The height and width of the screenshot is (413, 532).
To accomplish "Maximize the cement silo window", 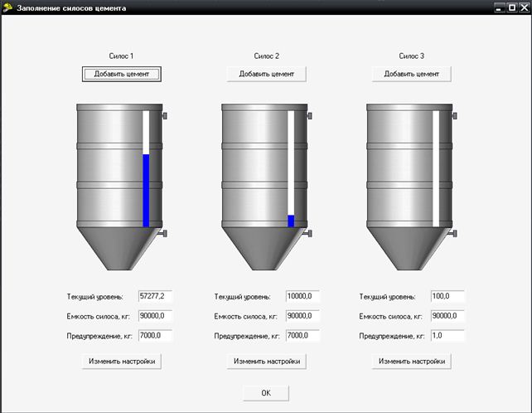I will point(511,7).
